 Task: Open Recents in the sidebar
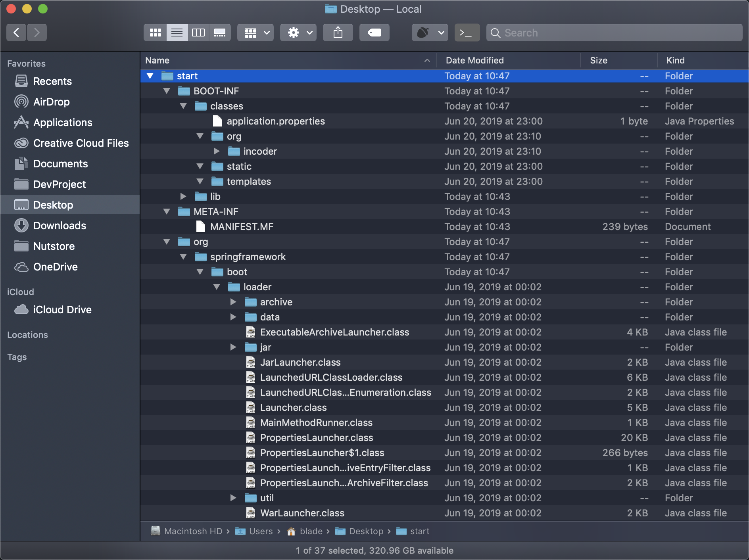(x=70, y=81)
